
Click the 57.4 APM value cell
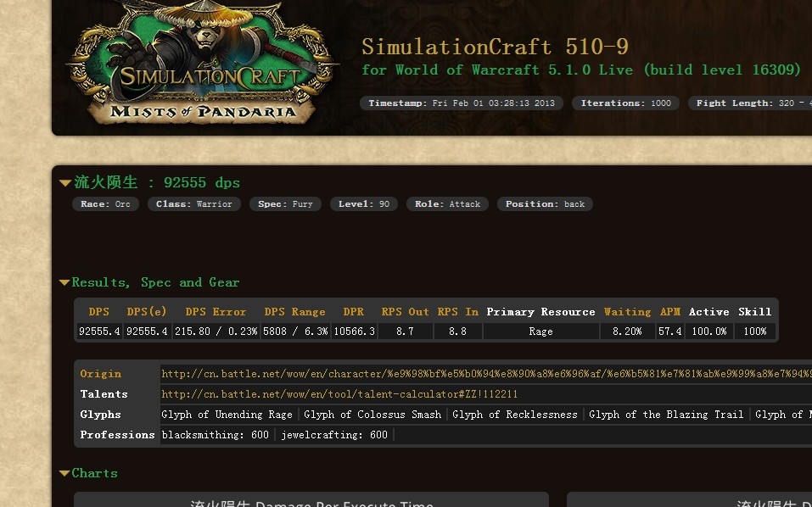click(x=669, y=331)
